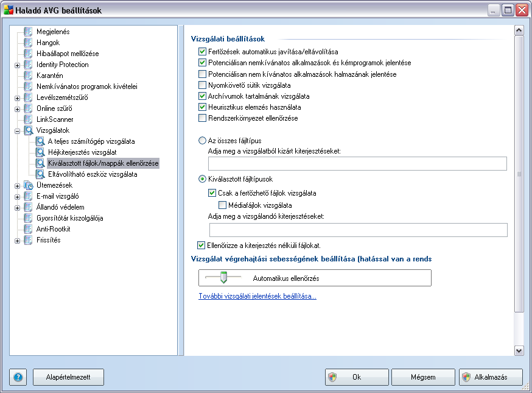Click the Vizsgálatok magnifier icon
Image resolution: width=532 pixels, height=393 pixels.
(x=28, y=130)
